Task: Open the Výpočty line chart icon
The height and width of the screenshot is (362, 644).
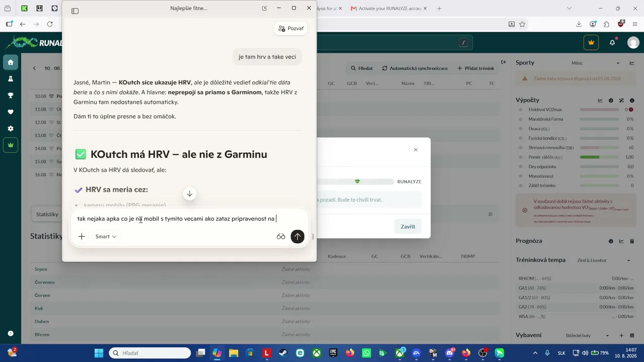Action: (600, 101)
